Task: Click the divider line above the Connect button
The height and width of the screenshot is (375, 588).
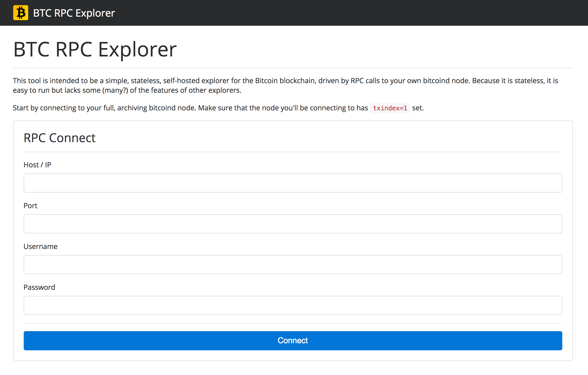Action: [x=293, y=323]
